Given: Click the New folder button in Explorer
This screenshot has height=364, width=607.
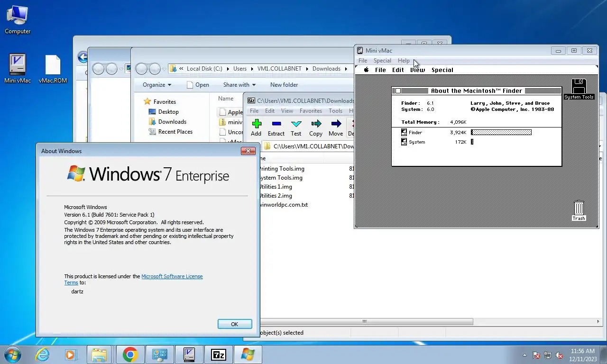Looking at the screenshot, I should pyautogui.click(x=284, y=85).
